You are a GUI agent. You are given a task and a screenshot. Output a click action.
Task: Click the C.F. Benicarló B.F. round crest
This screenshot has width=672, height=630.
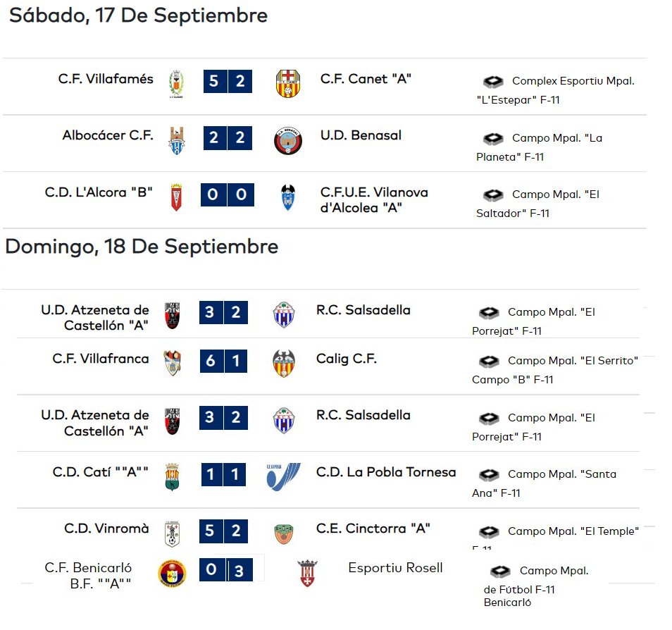172,573
